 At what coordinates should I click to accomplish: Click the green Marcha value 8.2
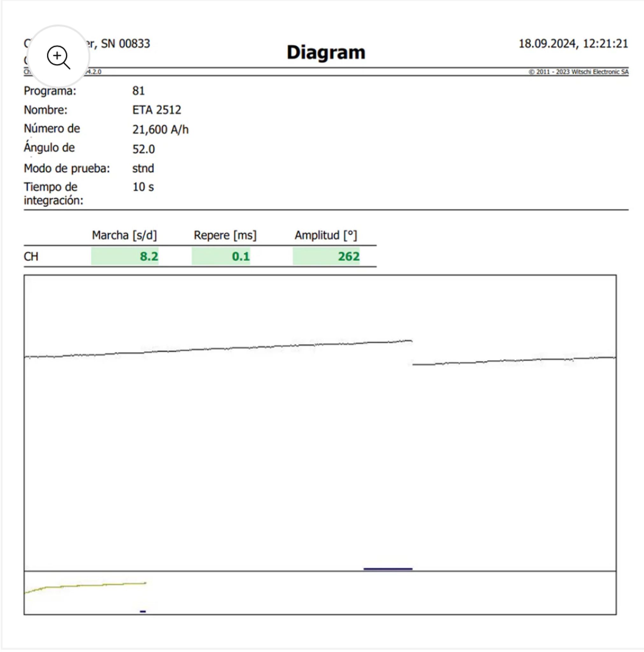point(149,257)
